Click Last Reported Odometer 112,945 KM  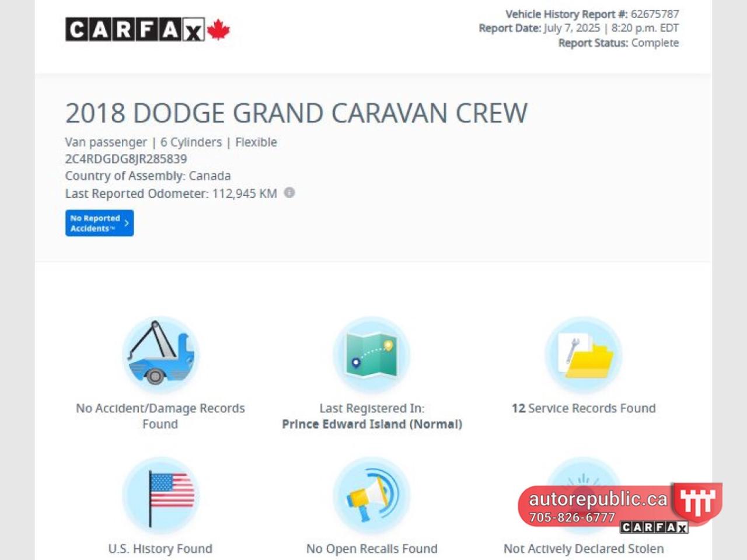(x=171, y=194)
